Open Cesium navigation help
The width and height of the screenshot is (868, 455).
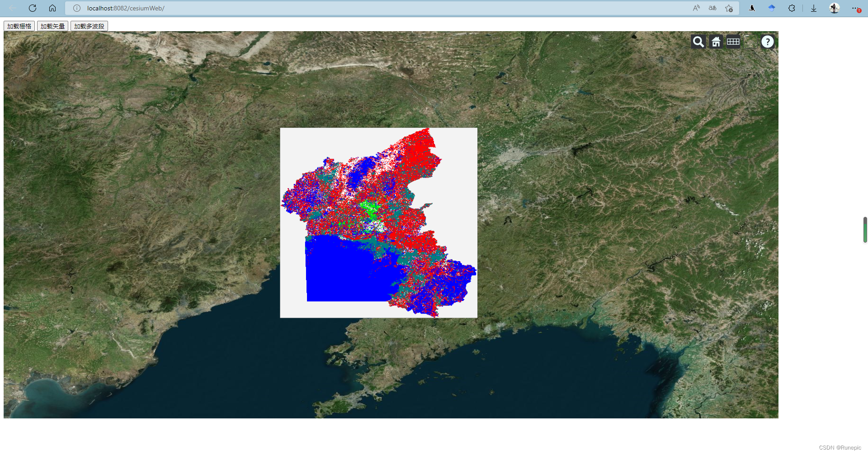[767, 42]
